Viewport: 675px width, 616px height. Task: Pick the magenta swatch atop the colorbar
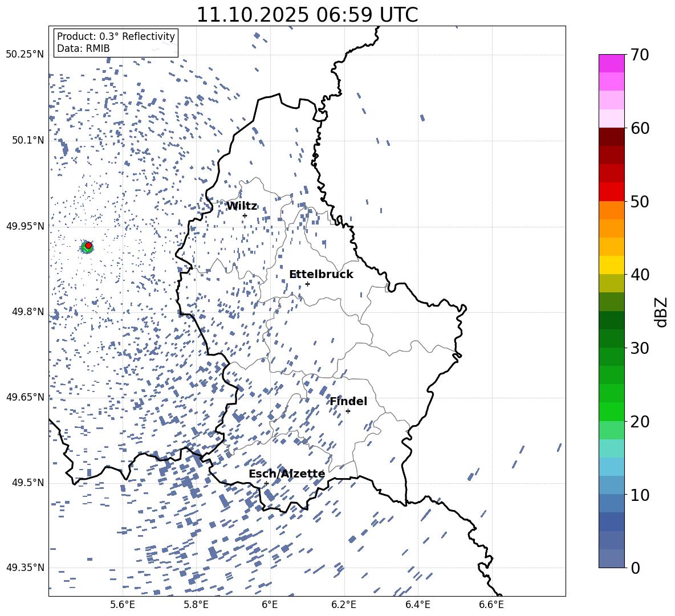point(612,63)
